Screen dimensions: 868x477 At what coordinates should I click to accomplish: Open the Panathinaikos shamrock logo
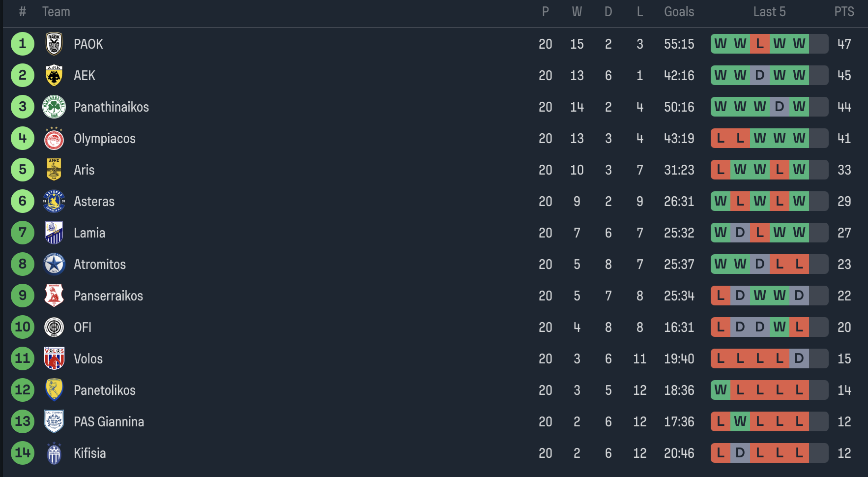coord(54,107)
